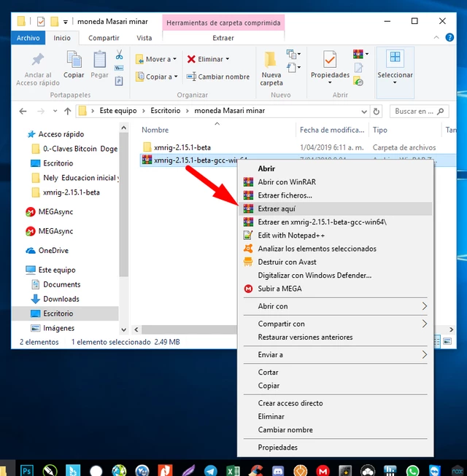The height and width of the screenshot is (476, 467).
Task: Choose Abrir con WinRAR
Action: 336,182
